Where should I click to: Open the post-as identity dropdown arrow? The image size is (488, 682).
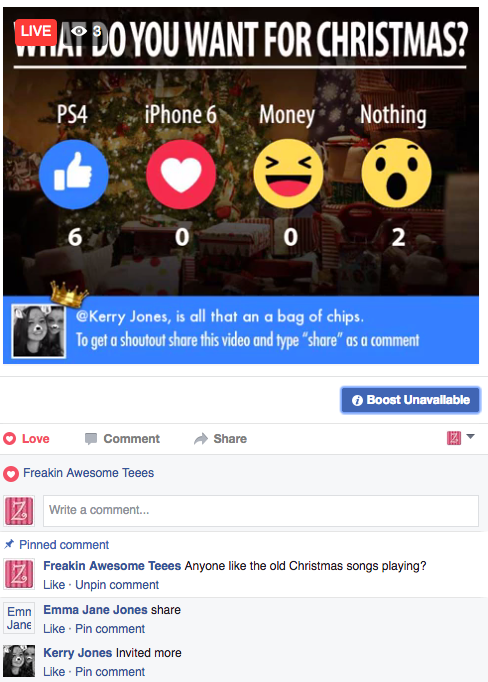tap(470, 436)
